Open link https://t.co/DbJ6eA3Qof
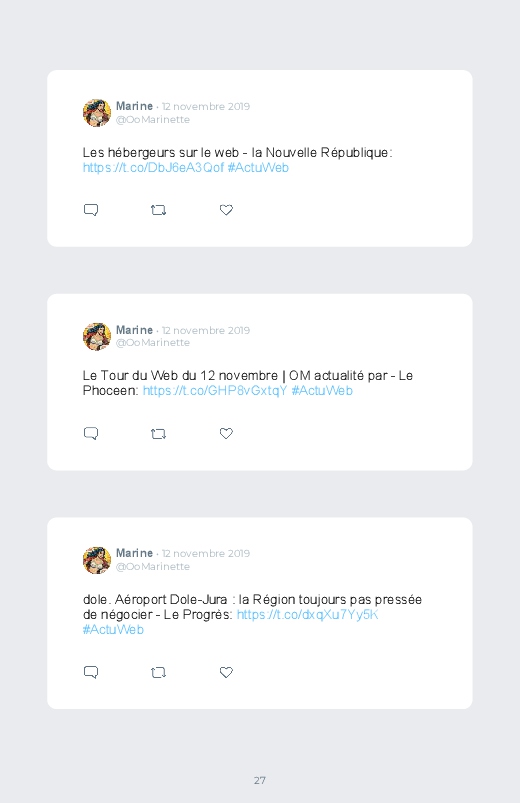Screen dimensions: 520x803 (x=153, y=167)
